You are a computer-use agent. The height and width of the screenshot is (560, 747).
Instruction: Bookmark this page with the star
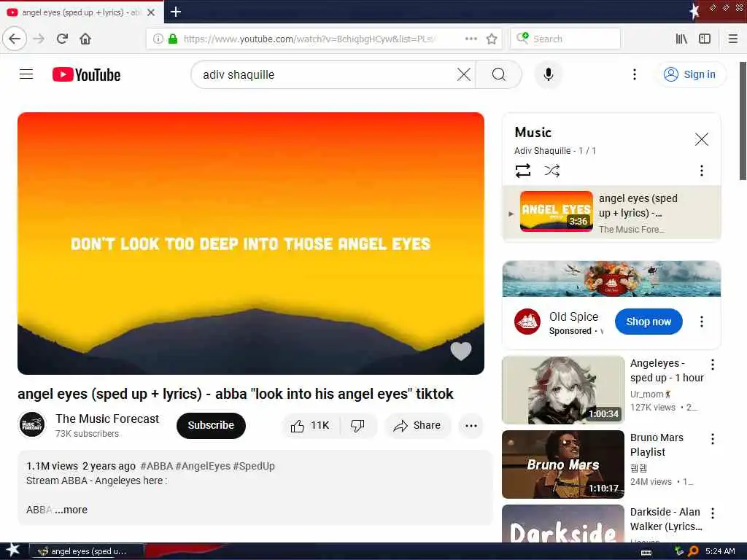pos(492,39)
